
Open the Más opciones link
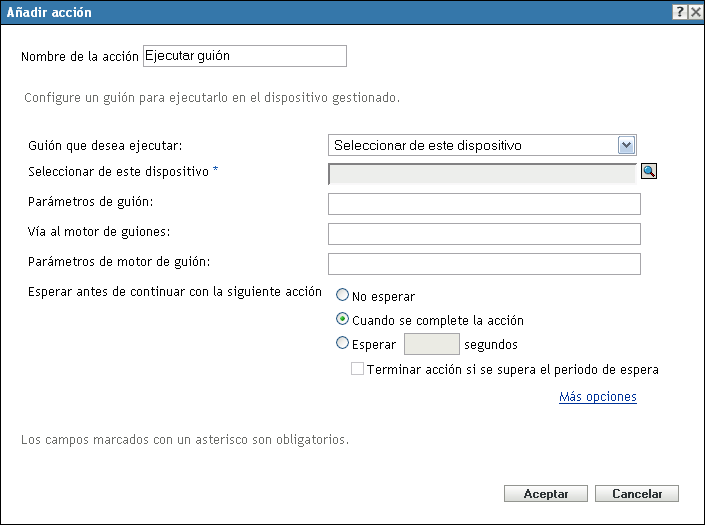click(x=598, y=397)
